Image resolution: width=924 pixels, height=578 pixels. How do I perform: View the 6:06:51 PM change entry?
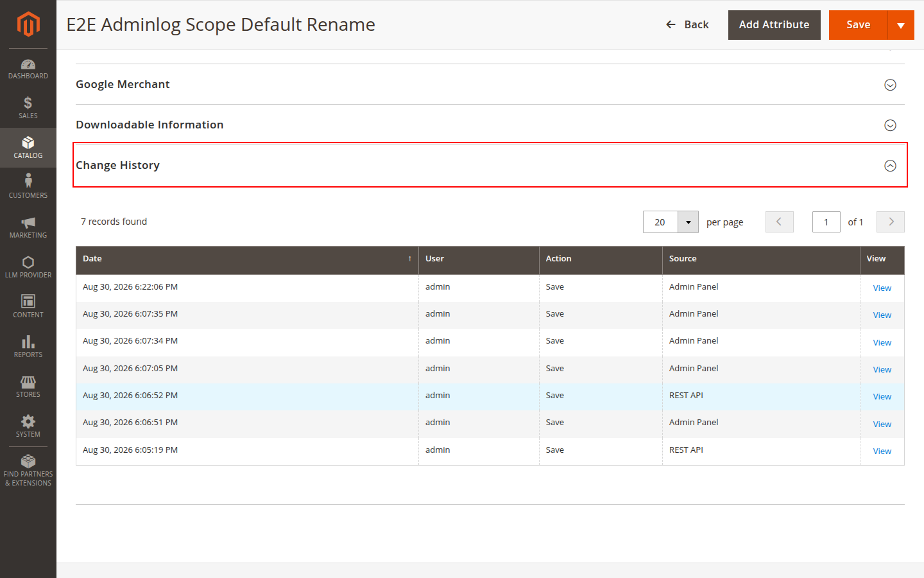[x=882, y=424]
